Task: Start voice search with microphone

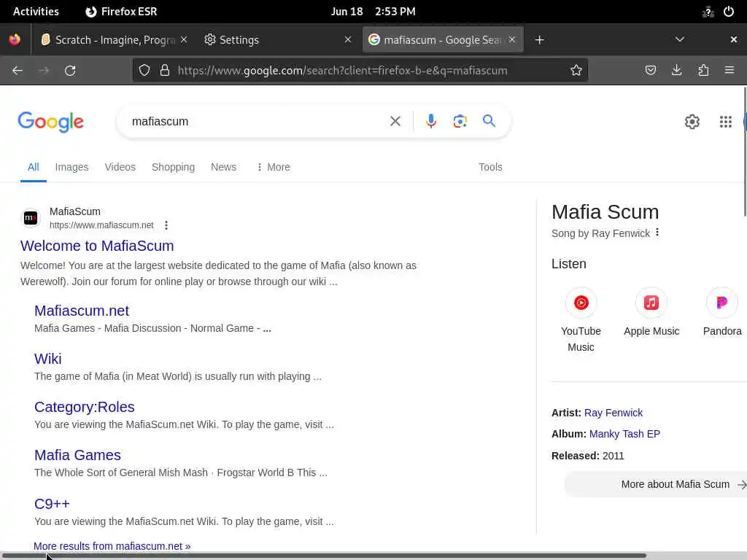Action: pos(431,122)
